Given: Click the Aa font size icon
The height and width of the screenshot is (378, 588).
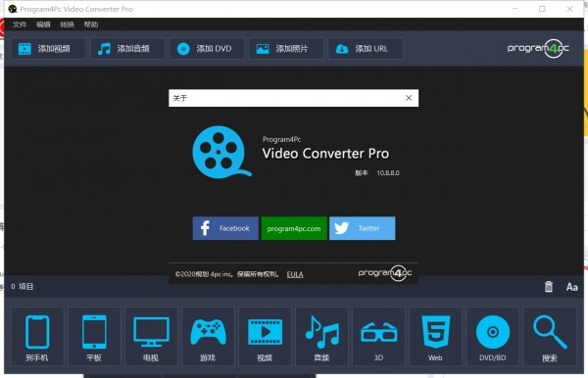Looking at the screenshot, I should [572, 287].
